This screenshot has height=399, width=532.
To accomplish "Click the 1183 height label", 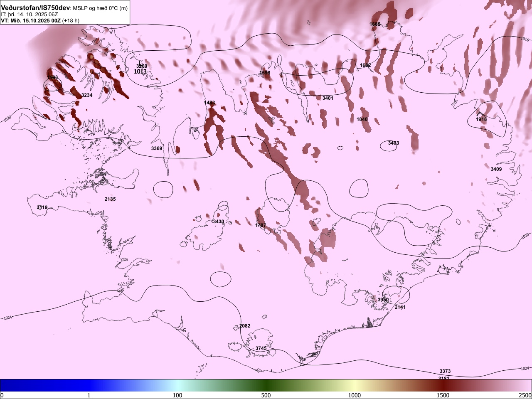I will click(x=53, y=77).
